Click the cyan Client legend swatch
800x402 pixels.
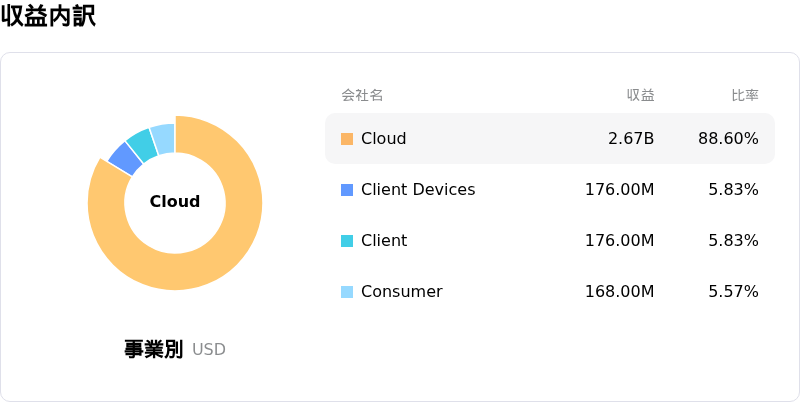point(347,241)
